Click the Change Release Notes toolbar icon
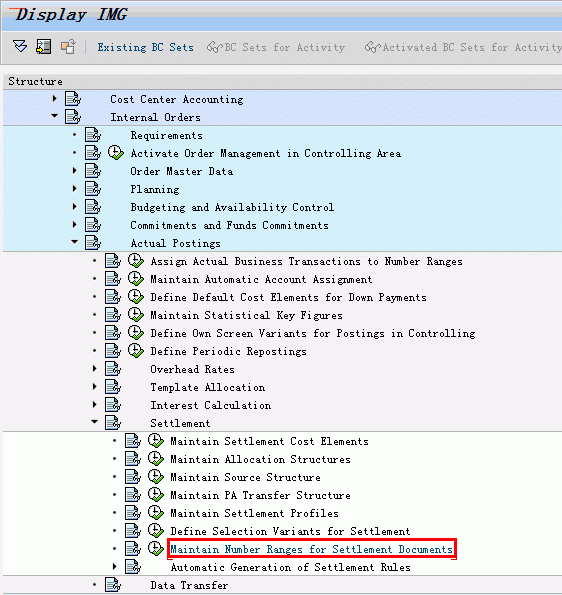 coord(68,47)
